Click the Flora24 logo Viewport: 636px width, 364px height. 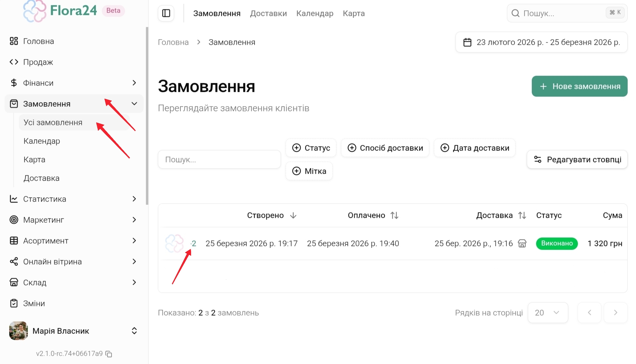click(x=60, y=11)
